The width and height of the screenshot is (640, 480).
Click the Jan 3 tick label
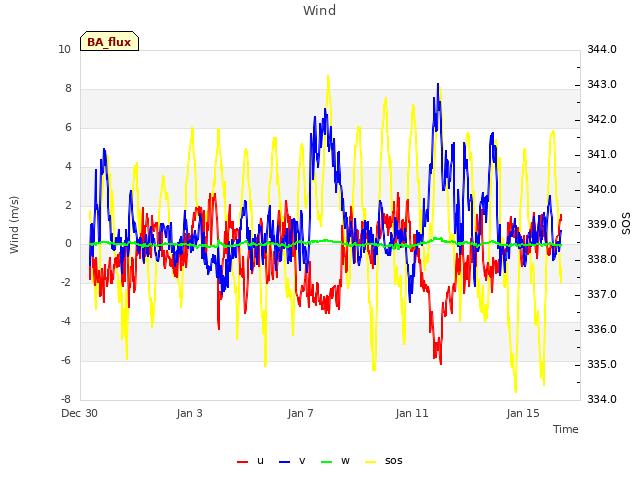tap(189, 413)
